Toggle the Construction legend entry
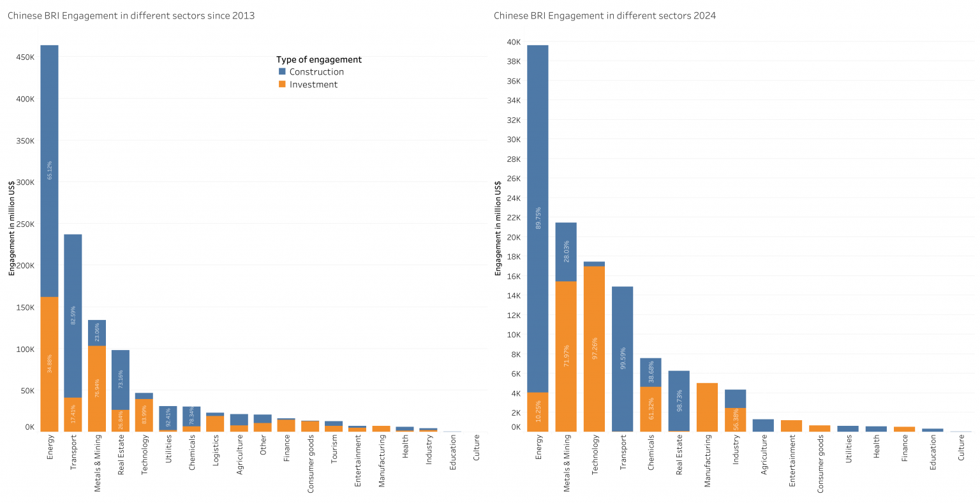Image resolution: width=980 pixels, height=503 pixels. [316, 71]
